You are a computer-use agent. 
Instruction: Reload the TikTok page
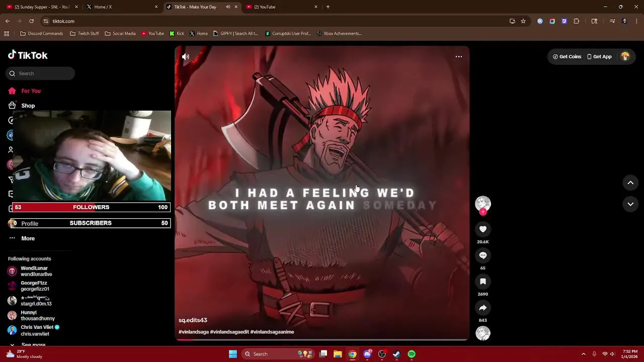coord(31,21)
